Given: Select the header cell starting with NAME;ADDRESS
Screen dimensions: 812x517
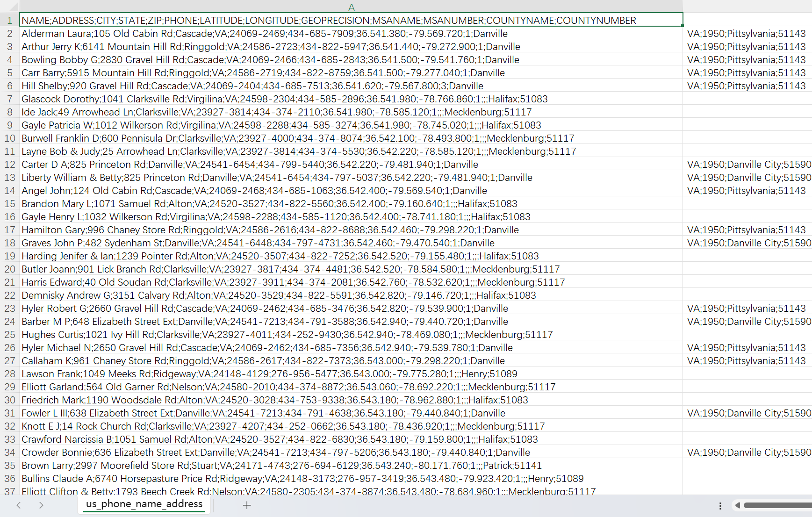Looking at the screenshot, I should (351, 21).
